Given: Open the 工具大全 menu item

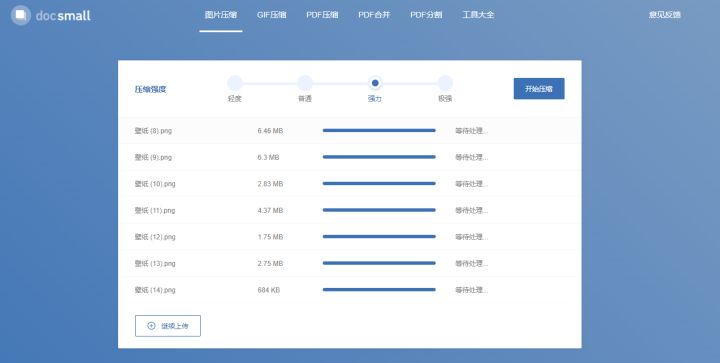Looking at the screenshot, I should coord(478,15).
